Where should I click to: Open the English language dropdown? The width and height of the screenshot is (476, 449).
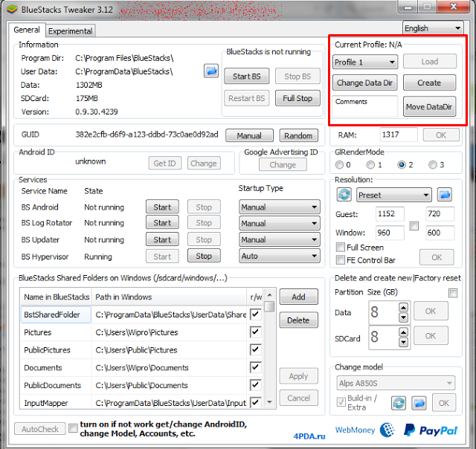(433, 28)
